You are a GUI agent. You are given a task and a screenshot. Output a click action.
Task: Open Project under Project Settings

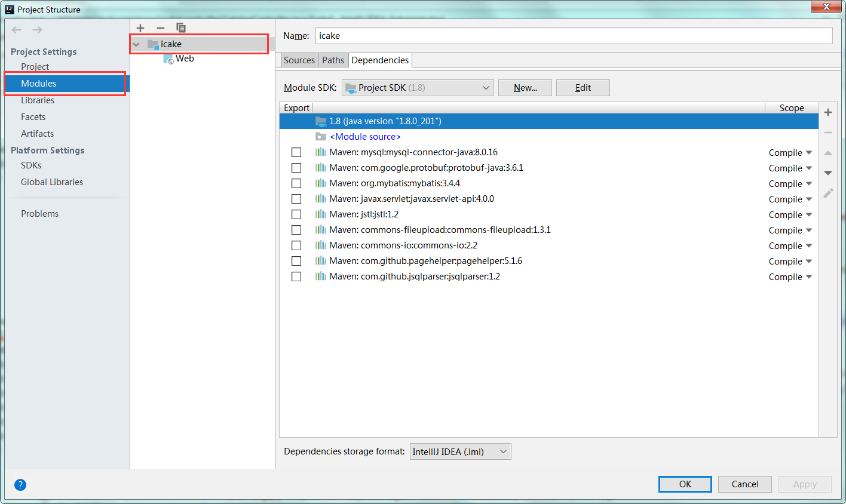tap(35, 67)
